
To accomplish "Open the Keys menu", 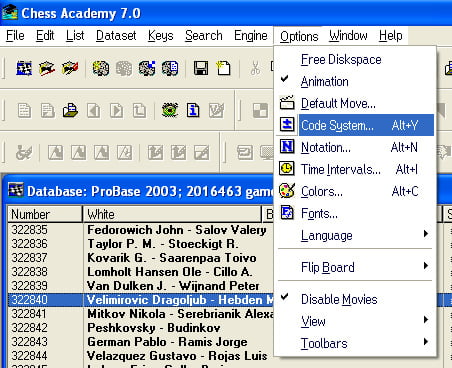I will [x=161, y=35].
